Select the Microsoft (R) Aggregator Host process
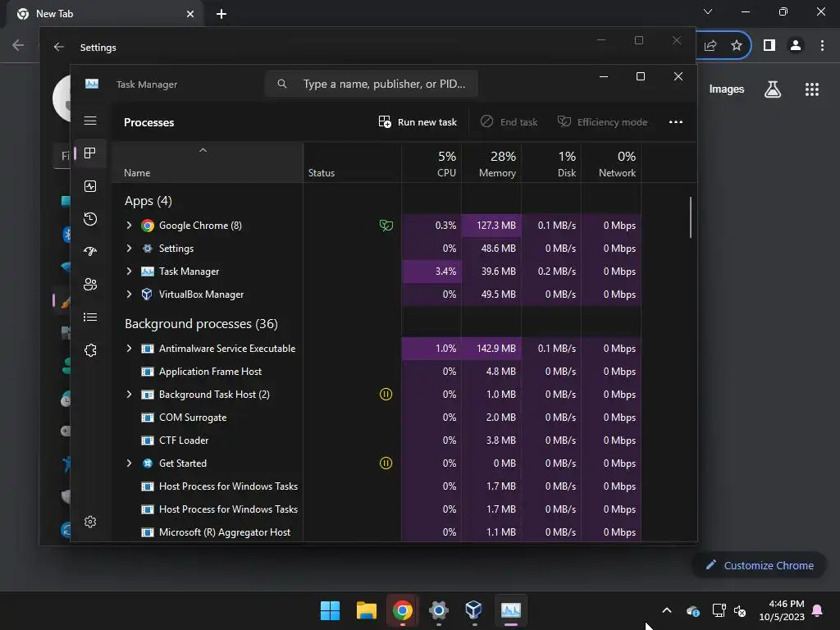This screenshot has width=840, height=630. coord(225,532)
